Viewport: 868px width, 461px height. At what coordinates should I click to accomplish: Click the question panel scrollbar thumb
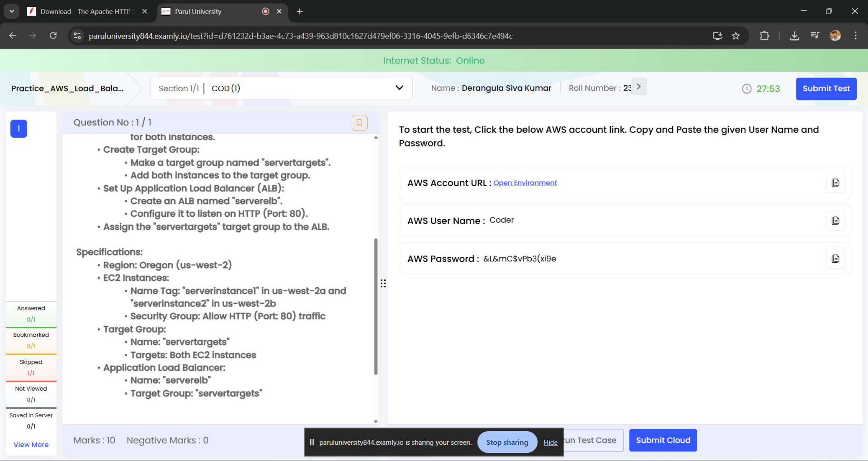click(x=376, y=306)
